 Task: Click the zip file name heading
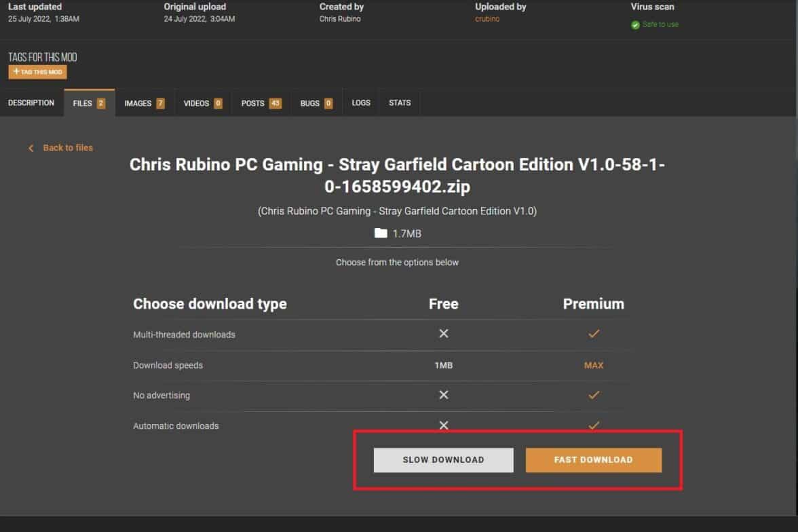coord(397,175)
